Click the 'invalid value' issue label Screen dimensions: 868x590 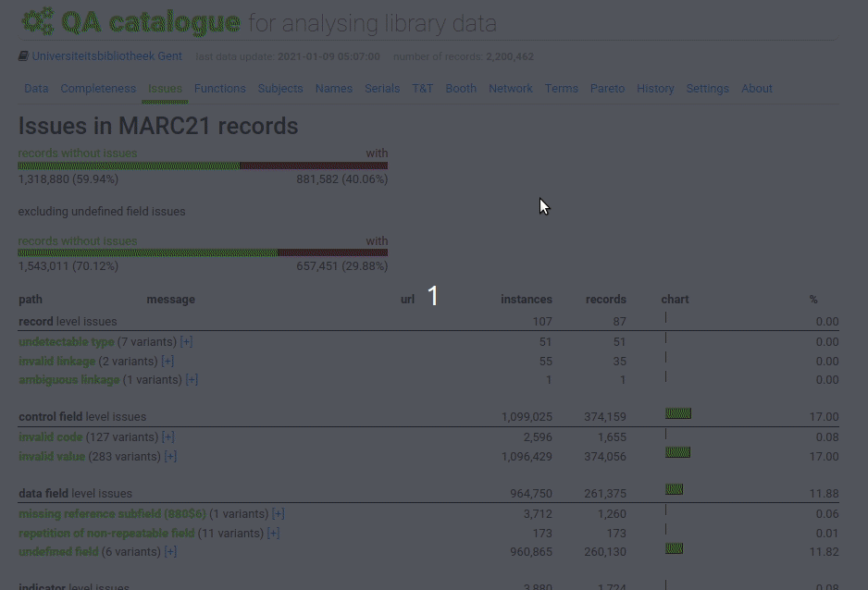point(52,456)
